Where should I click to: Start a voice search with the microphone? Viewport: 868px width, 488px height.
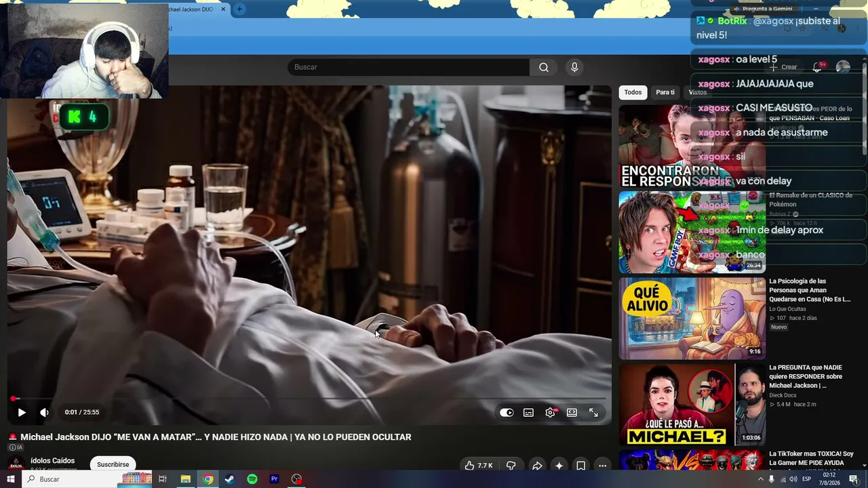pos(574,67)
